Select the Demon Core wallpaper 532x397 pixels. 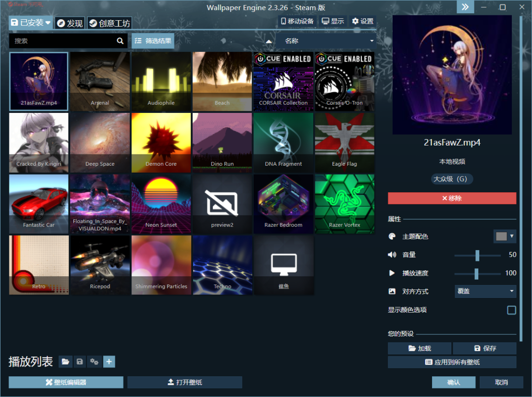pyautogui.click(x=161, y=143)
